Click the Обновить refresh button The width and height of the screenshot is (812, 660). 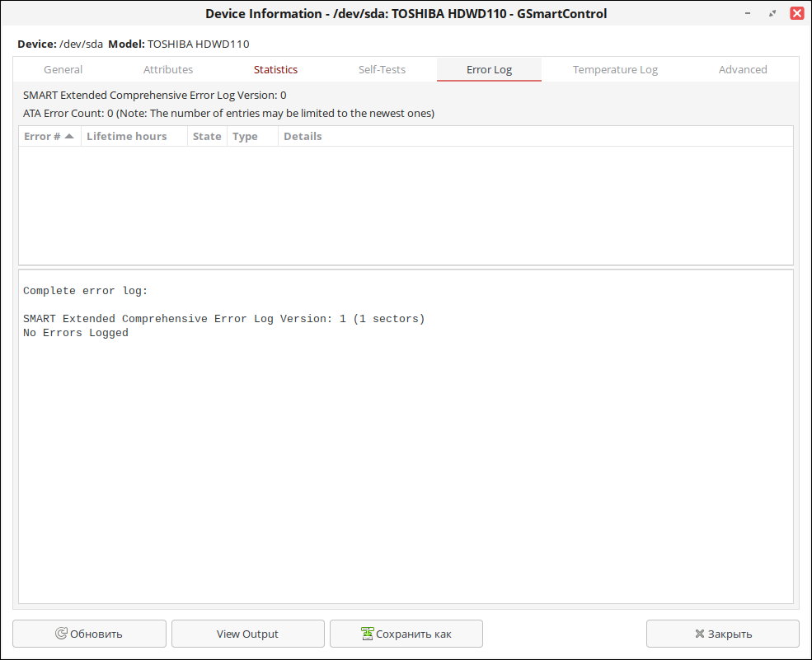pos(89,634)
